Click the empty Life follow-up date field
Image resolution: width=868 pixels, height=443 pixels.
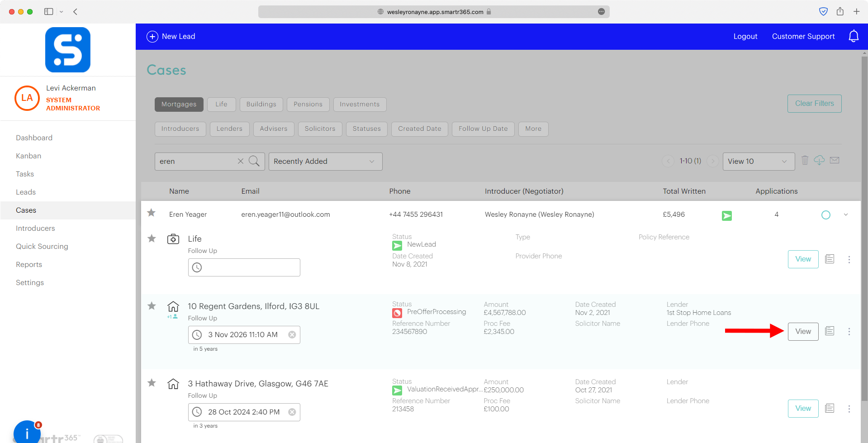coord(244,267)
